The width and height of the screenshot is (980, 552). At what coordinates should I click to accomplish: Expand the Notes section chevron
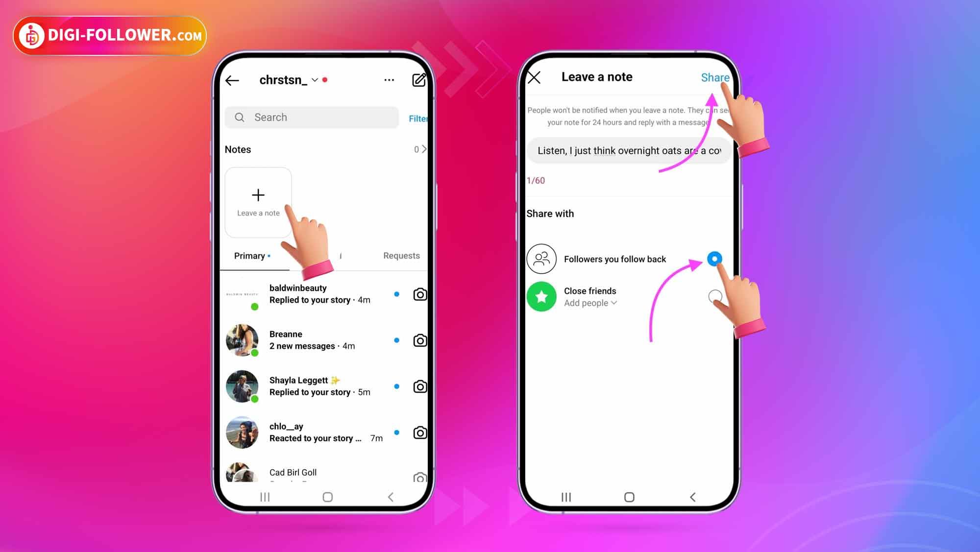point(424,149)
